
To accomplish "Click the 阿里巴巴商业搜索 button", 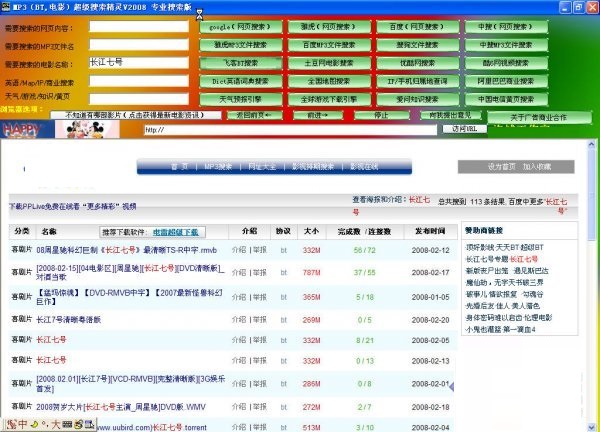I will click(x=506, y=81).
